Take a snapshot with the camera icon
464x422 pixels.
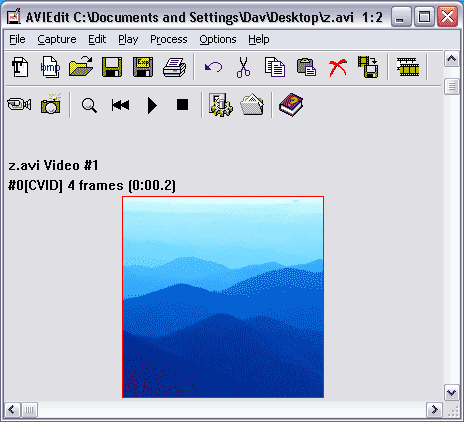click(x=51, y=104)
